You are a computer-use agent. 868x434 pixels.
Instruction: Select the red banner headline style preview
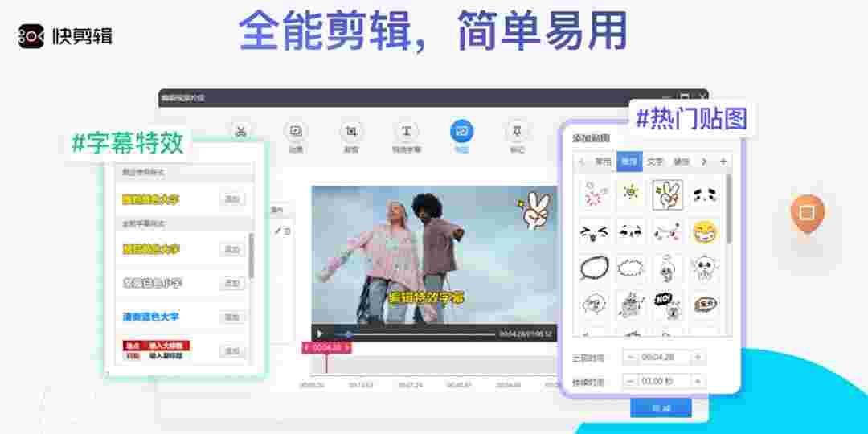[x=156, y=351]
